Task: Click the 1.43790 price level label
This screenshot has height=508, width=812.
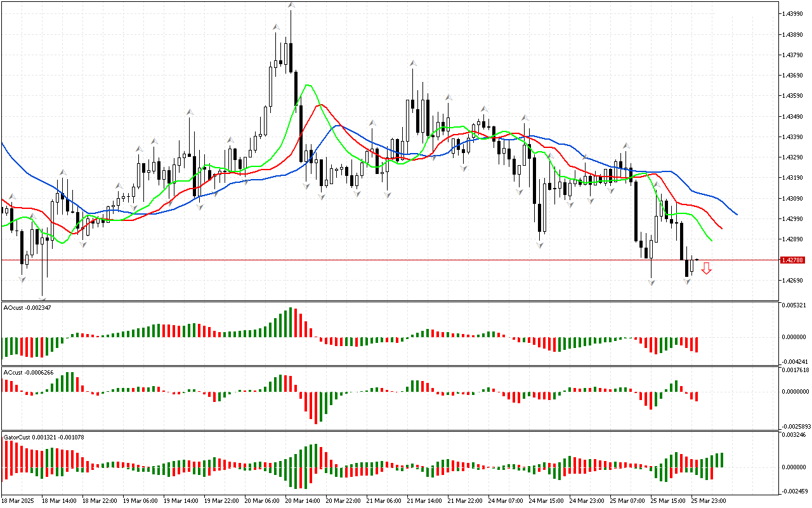Action: coord(793,55)
